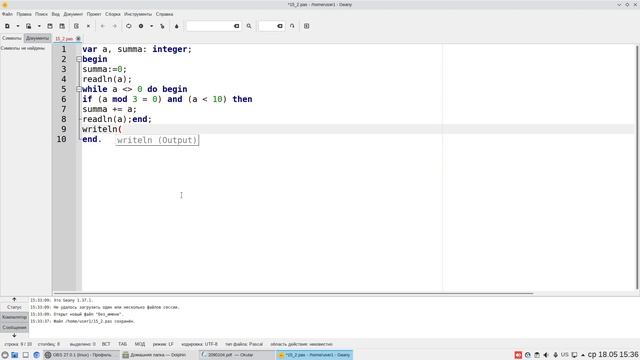Switch to the Документы sidebar tab
Viewport: 640px width, 360px height.
(x=37, y=38)
